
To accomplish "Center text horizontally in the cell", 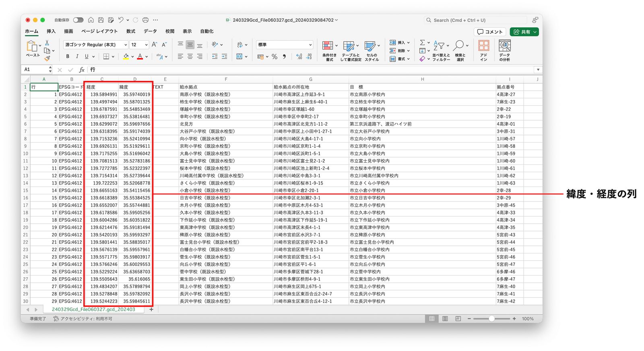I will tap(190, 56).
